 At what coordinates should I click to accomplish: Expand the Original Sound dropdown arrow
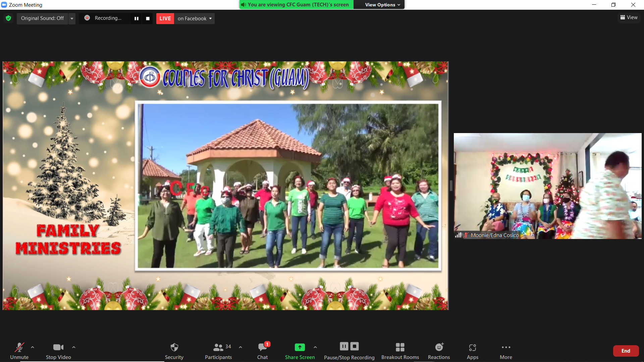[x=72, y=18]
